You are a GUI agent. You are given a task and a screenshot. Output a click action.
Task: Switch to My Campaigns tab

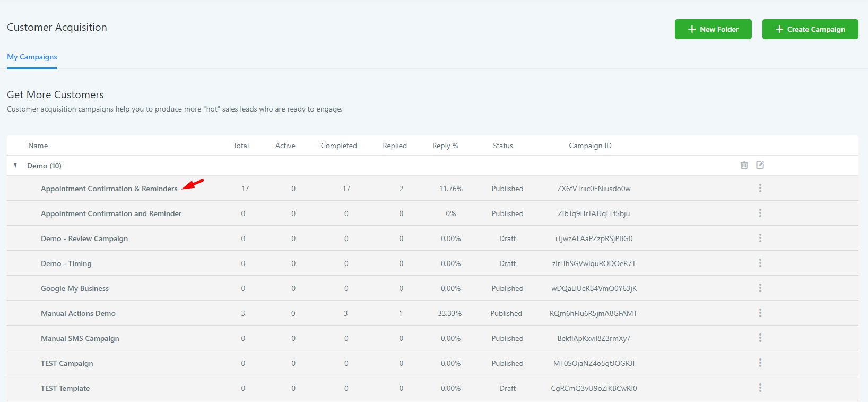point(32,57)
